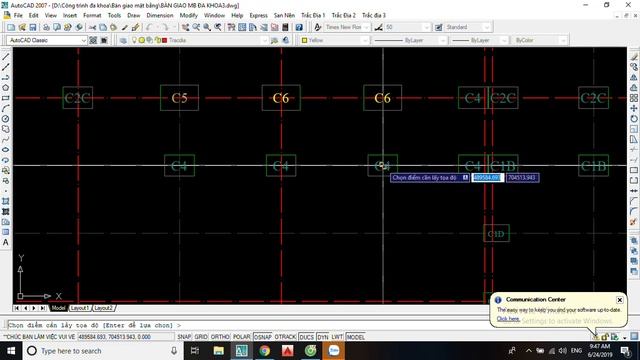The width and height of the screenshot is (640, 360).
Task: Click the red layer color swatch for Tracdia
Action: click(x=164, y=40)
